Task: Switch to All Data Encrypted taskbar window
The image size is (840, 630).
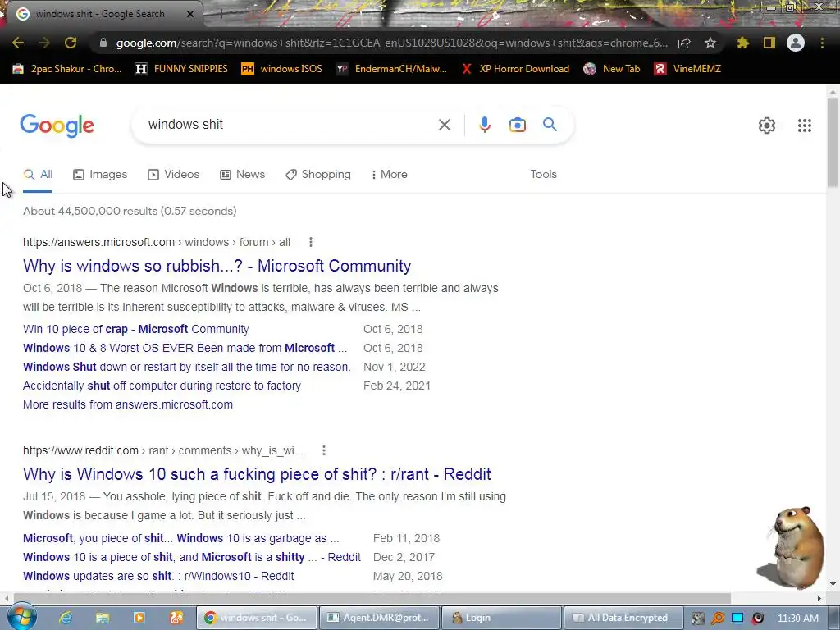Action: click(x=623, y=618)
